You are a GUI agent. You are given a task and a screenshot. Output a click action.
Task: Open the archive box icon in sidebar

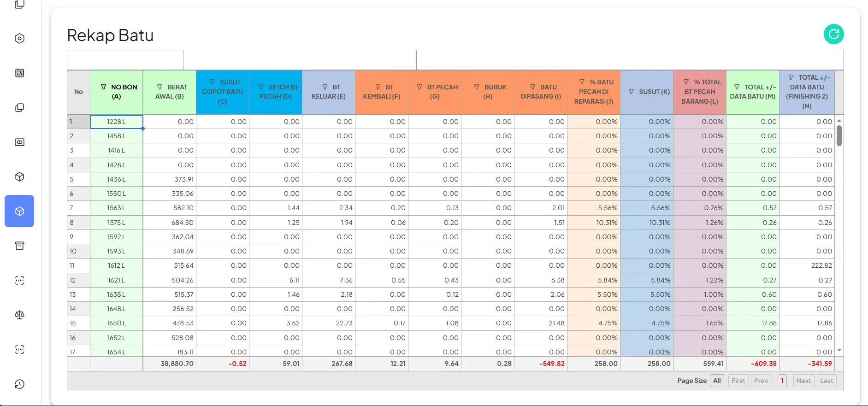click(19, 246)
